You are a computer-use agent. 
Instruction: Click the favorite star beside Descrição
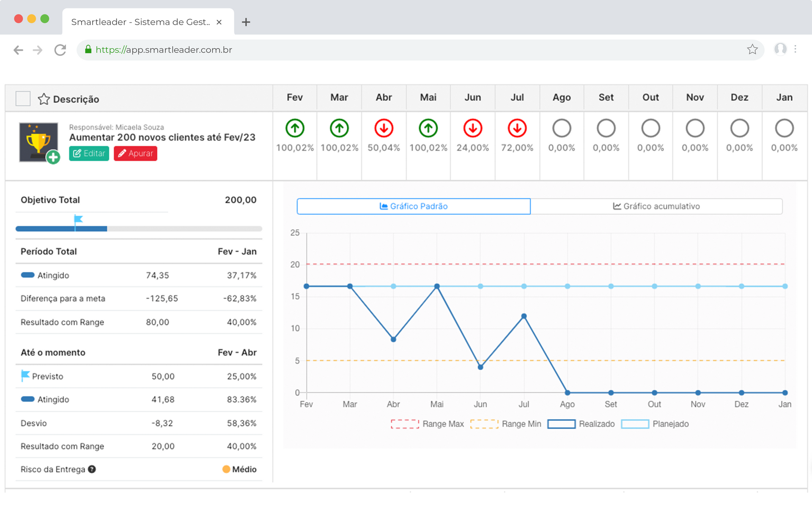point(44,99)
